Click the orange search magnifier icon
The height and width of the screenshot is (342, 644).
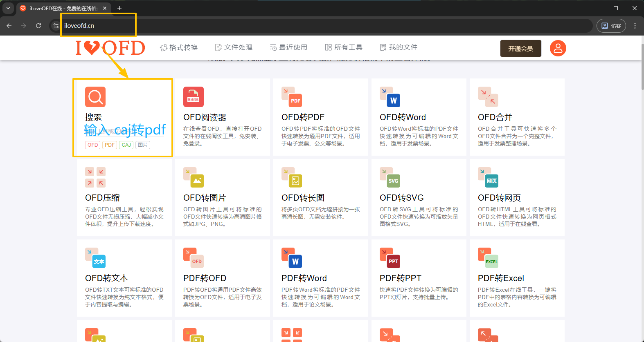(x=95, y=97)
